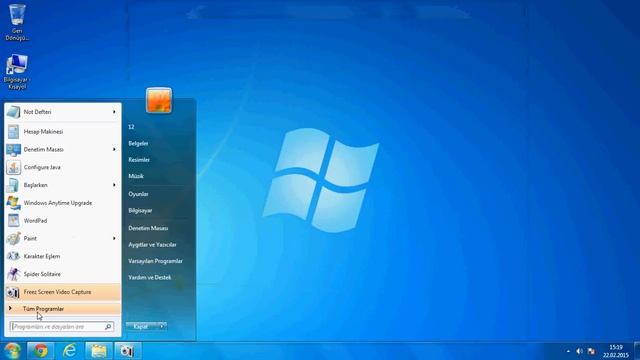The height and width of the screenshot is (360, 640).
Task: Open Aygıtlar ve Yazıcılar
Action: coord(152,244)
